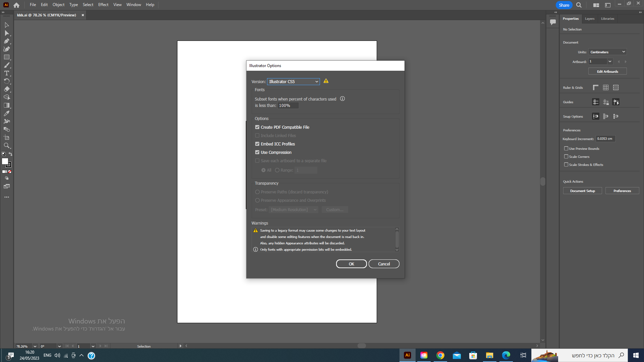
Task: Uncheck Create PDF Compatible File
Action: 257,127
